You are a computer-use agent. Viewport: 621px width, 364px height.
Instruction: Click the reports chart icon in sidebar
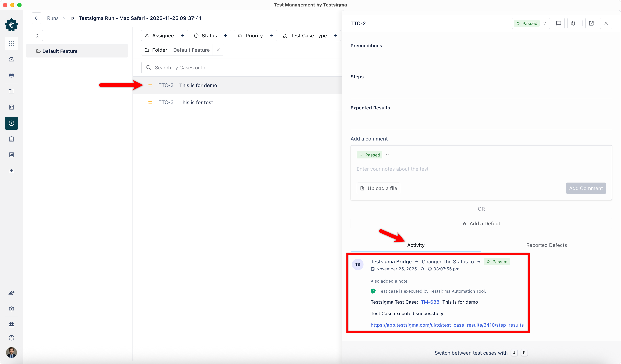[x=11, y=155]
